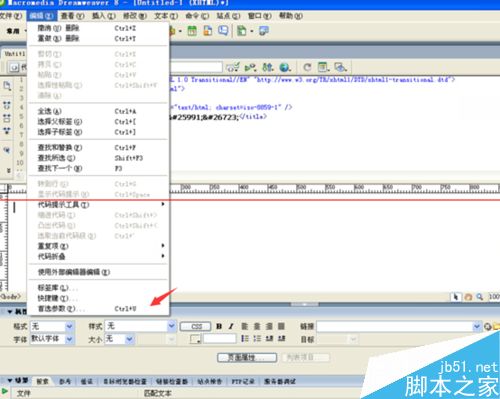This screenshot has height=399, width=500.
Task: Click the CSS button in Properties panel
Action: (x=196, y=326)
